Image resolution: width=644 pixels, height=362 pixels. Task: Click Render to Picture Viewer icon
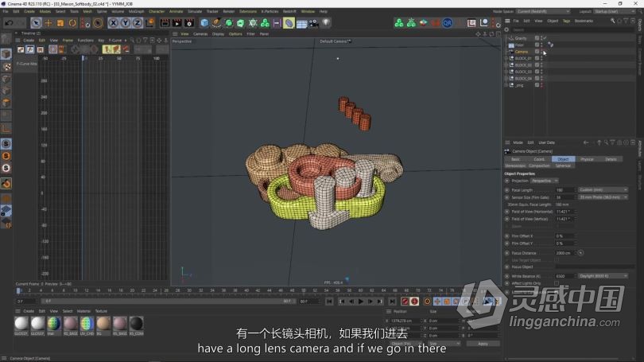coord(177,23)
